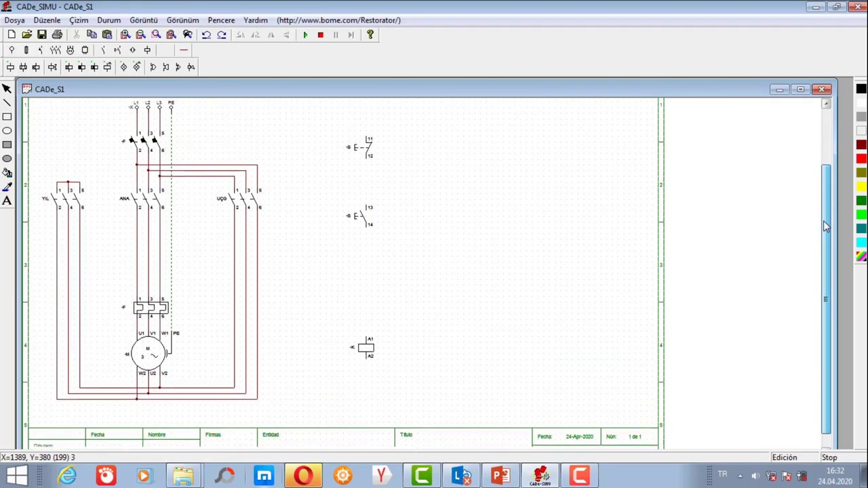Open PowerPoint from the taskbar
Viewport: 868px width, 488px height.
pos(500,476)
